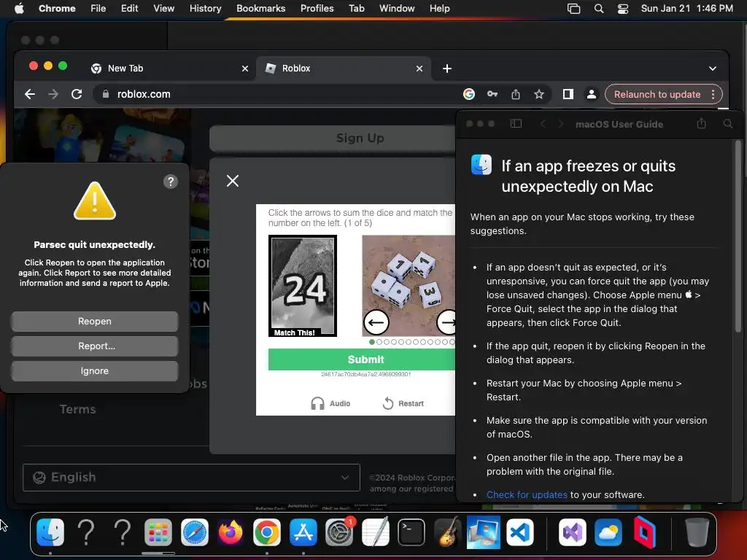Image resolution: width=747 pixels, height=560 pixels.
Task: Select the Roblox tab
Action: 343,68
